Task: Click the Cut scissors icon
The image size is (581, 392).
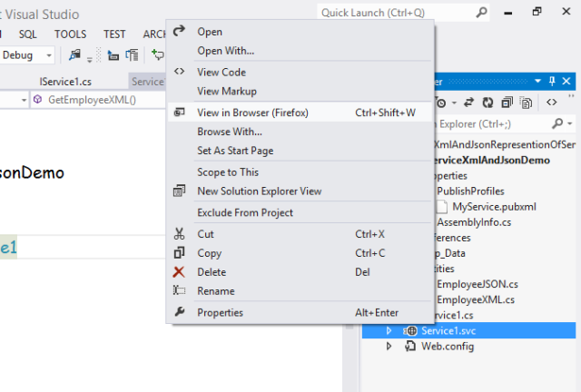Action: (x=179, y=234)
